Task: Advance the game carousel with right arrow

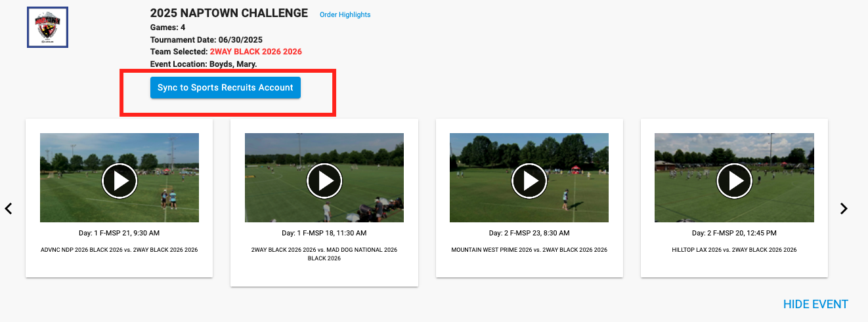Action: (844, 209)
